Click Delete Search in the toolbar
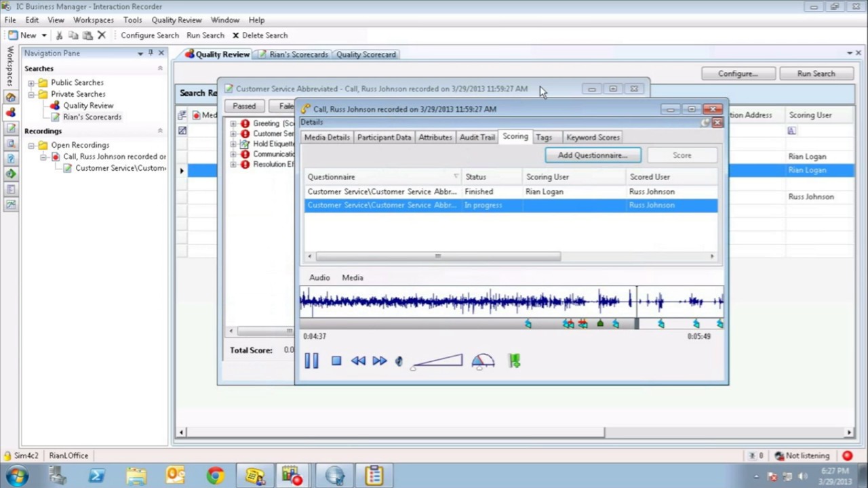 (260, 35)
